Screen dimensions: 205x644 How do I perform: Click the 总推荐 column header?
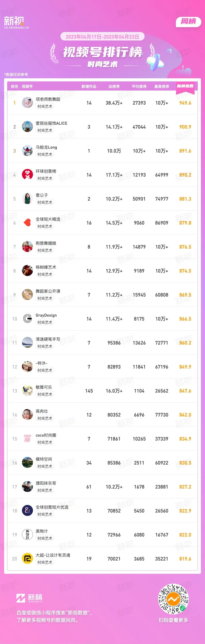114,87
